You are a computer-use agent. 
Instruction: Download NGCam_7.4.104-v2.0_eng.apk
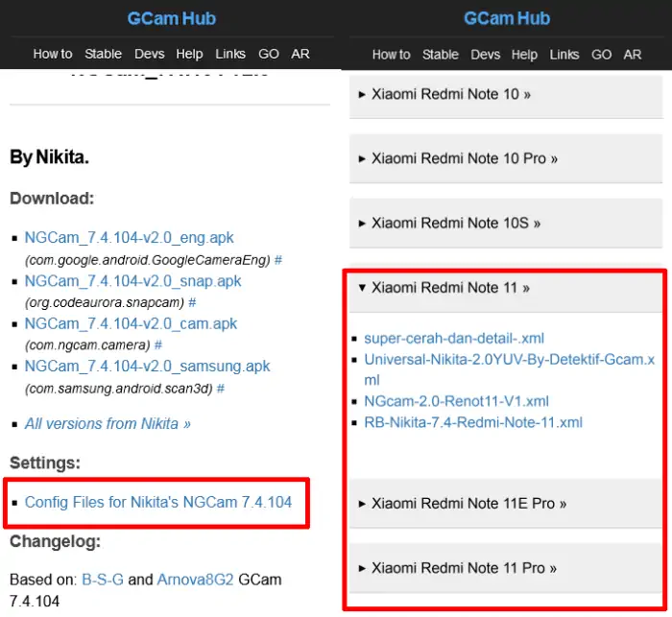(129, 237)
